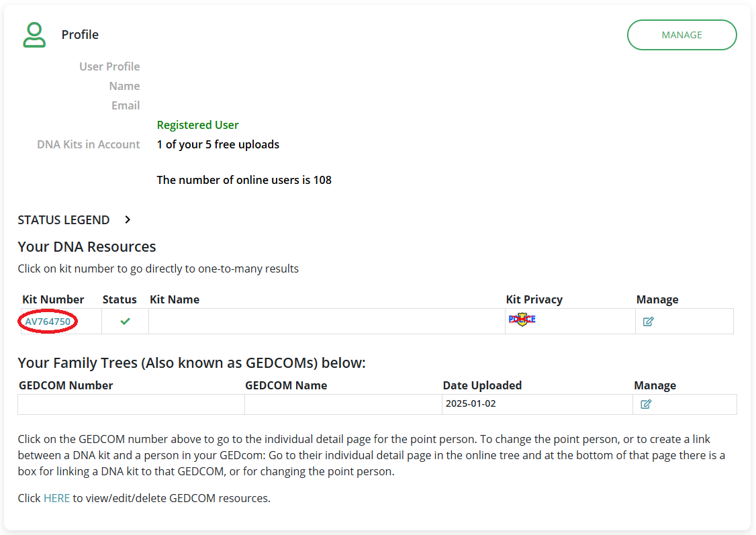Viewport: 756px width, 535px height.
Task: Click the green status checkmark icon
Action: click(x=125, y=322)
